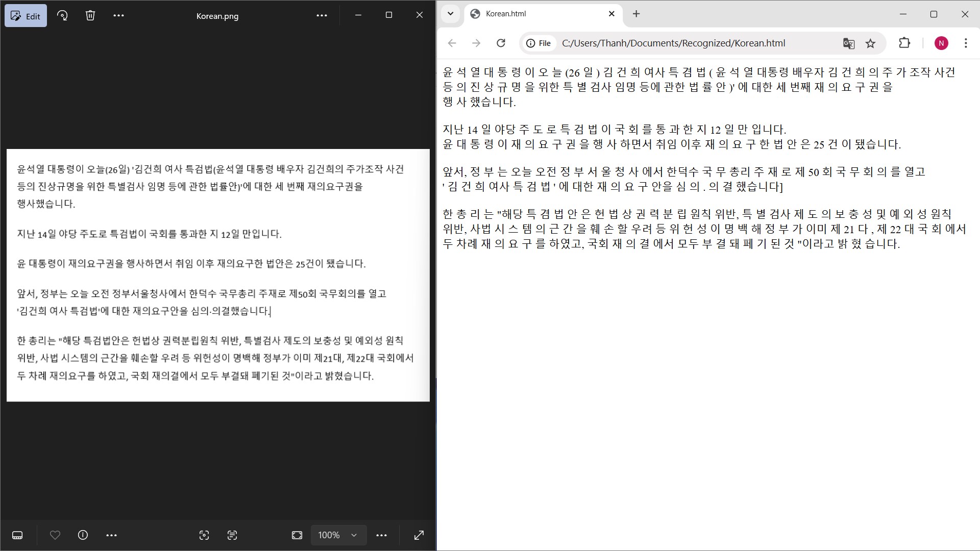This screenshot has height=551, width=980.
Task: Go back in Chrome
Action: click(452, 43)
